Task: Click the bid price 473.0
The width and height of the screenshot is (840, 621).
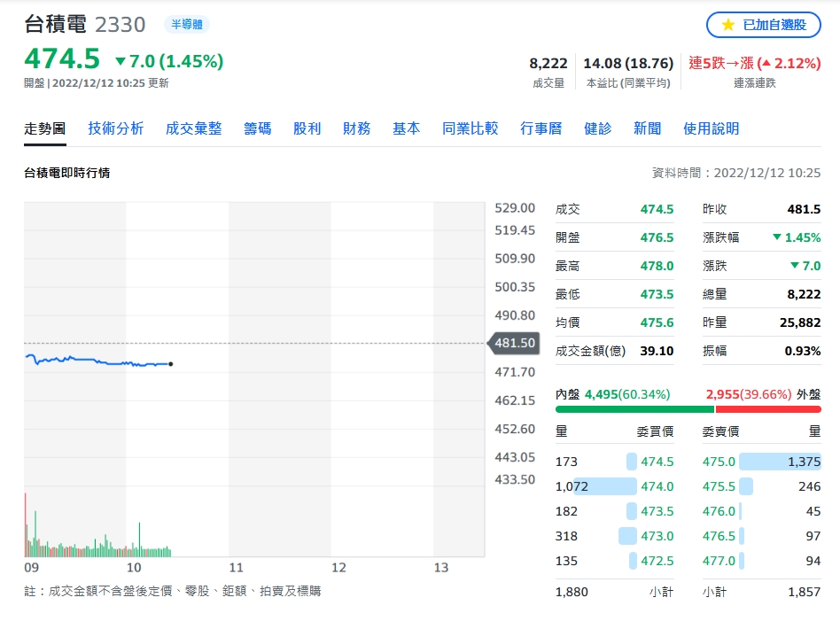Action: (657, 536)
